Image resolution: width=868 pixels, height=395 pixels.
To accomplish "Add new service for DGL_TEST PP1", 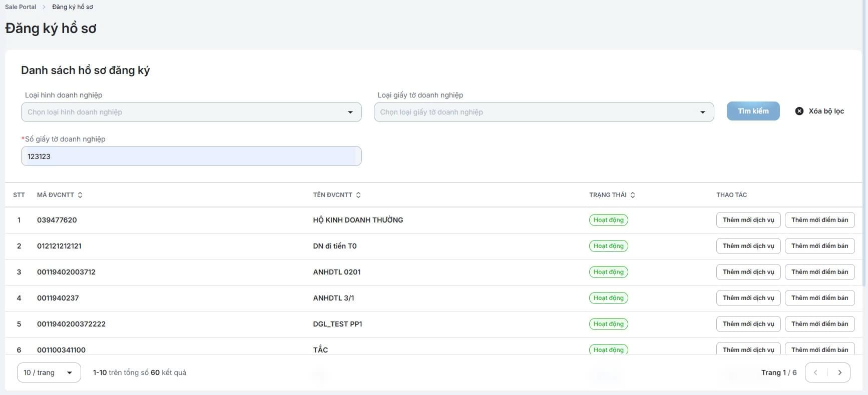I will (748, 324).
